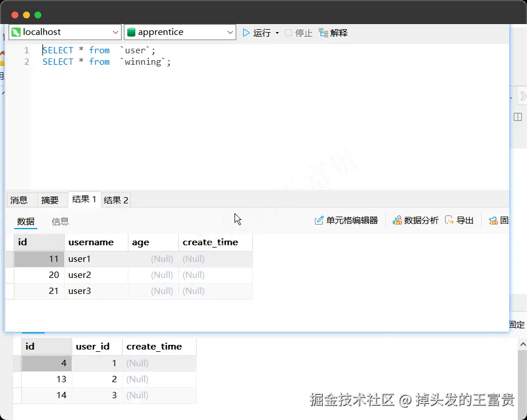Click the right chevron in background window
Image resolution: width=527 pixels, height=420 pixels.
click(522, 96)
